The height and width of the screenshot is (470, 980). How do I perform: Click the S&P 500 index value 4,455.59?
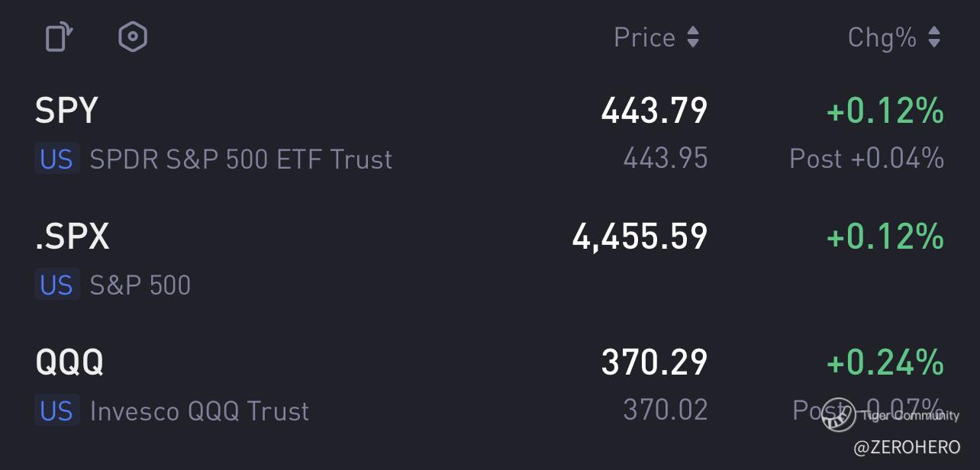tap(640, 237)
